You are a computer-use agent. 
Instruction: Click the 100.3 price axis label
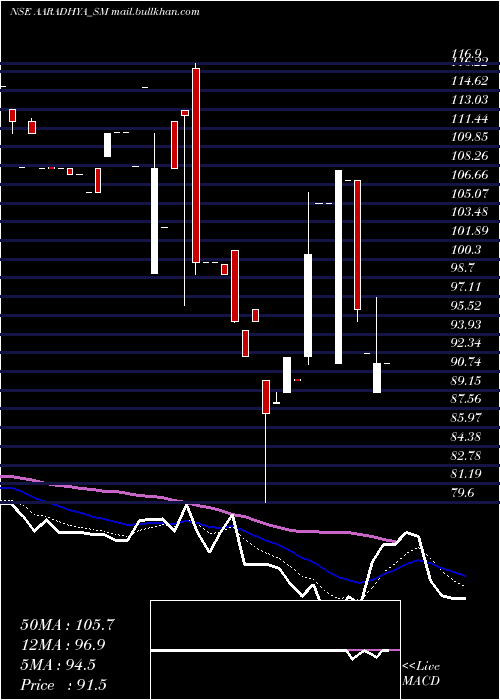click(466, 249)
